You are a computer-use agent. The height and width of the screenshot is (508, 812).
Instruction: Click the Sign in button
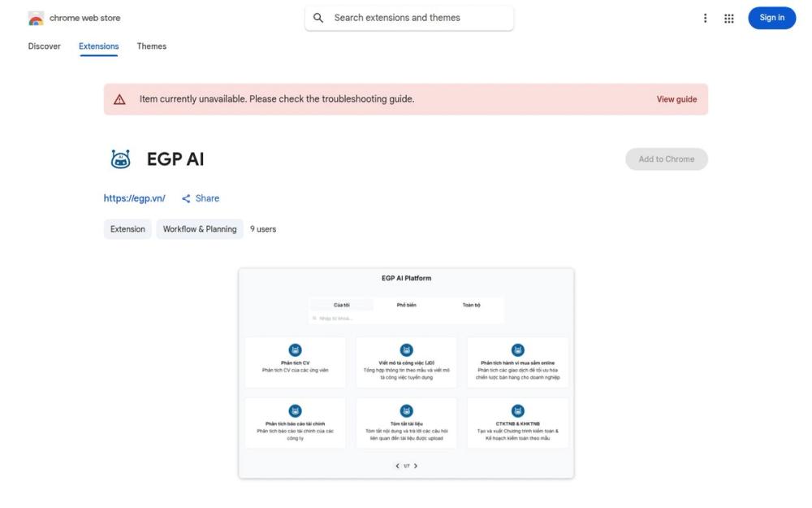(771, 18)
